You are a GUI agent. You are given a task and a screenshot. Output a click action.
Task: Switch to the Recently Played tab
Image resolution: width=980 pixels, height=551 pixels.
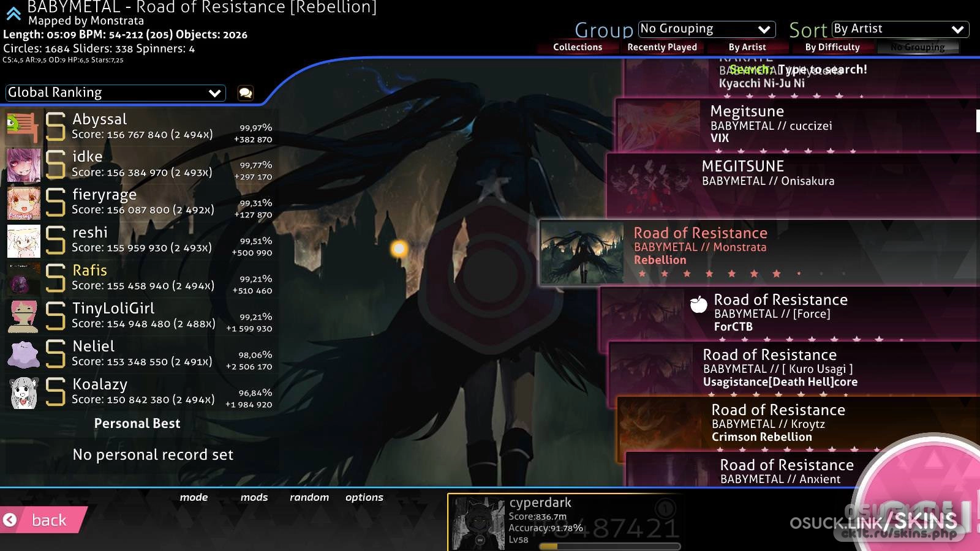click(662, 47)
